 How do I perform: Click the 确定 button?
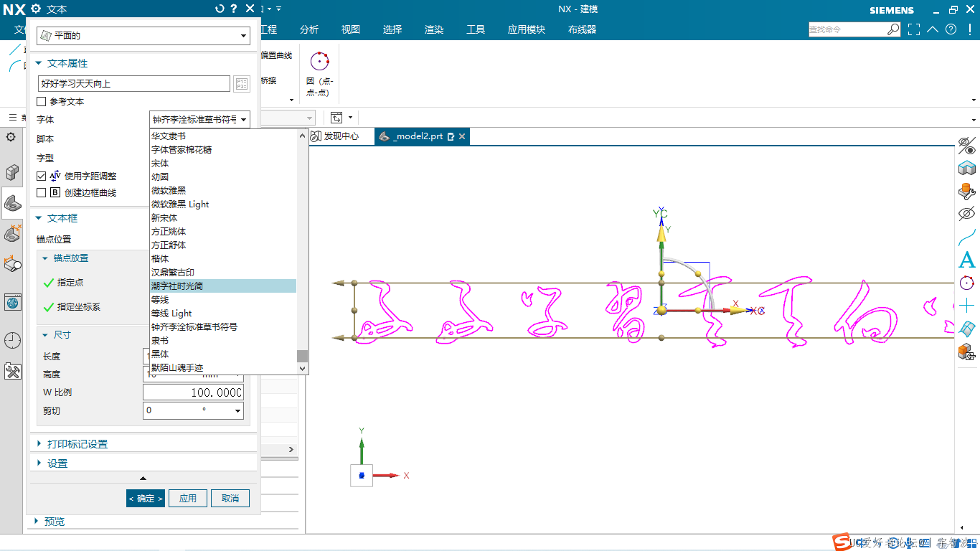(x=146, y=498)
